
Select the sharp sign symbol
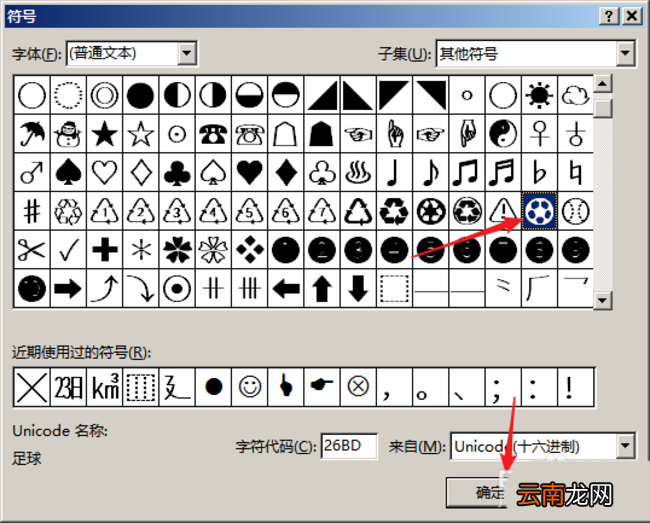[32, 211]
